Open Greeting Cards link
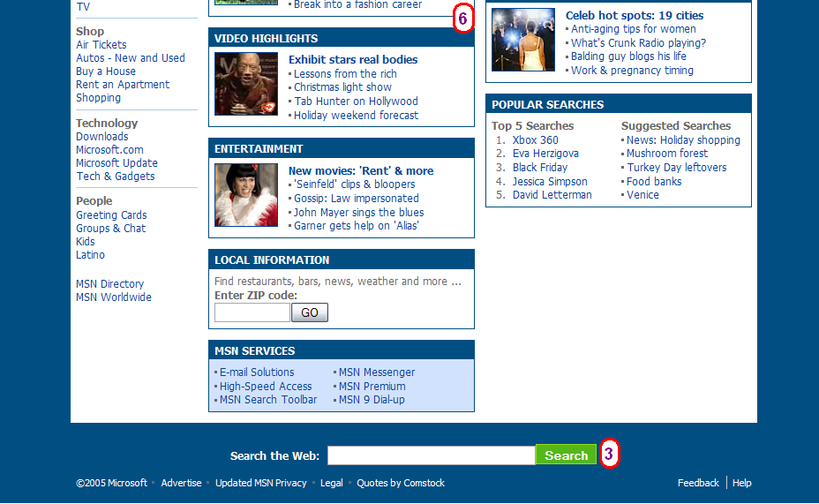This screenshot has height=504, width=819. point(111,215)
